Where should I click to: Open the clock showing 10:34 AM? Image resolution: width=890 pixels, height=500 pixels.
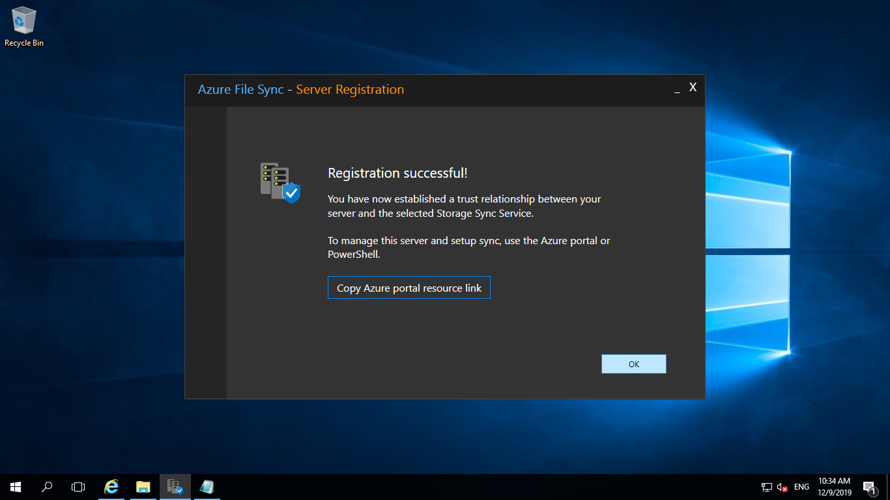(x=834, y=487)
